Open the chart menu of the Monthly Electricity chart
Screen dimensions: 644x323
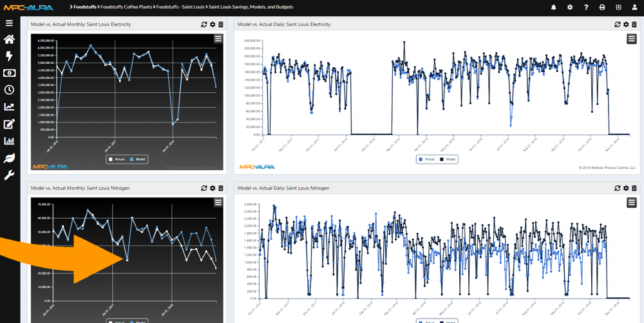click(x=218, y=39)
